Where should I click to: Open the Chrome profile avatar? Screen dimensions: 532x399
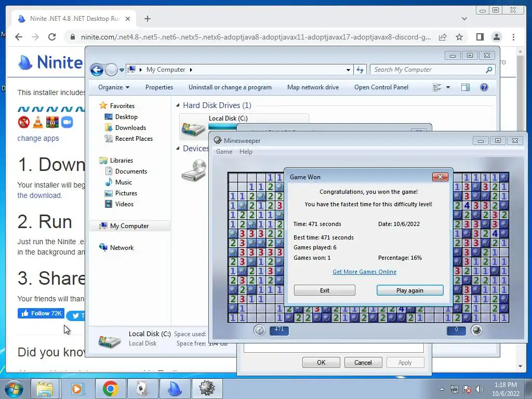[496, 37]
